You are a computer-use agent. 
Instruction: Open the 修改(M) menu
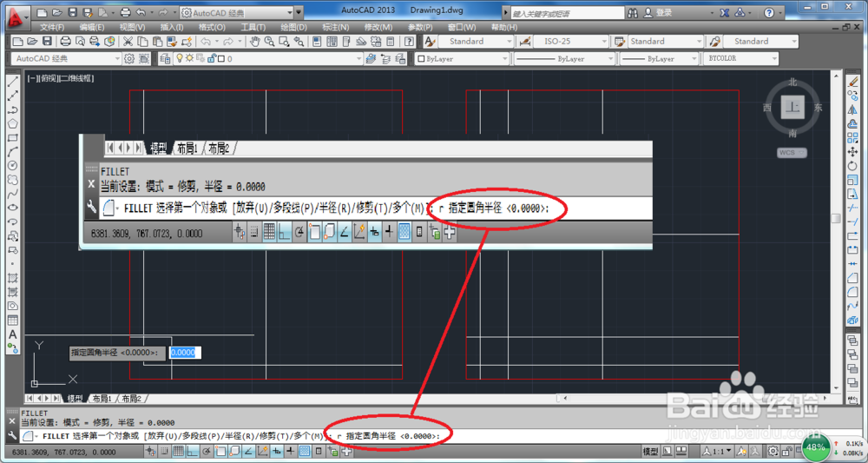[x=378, y=27]
